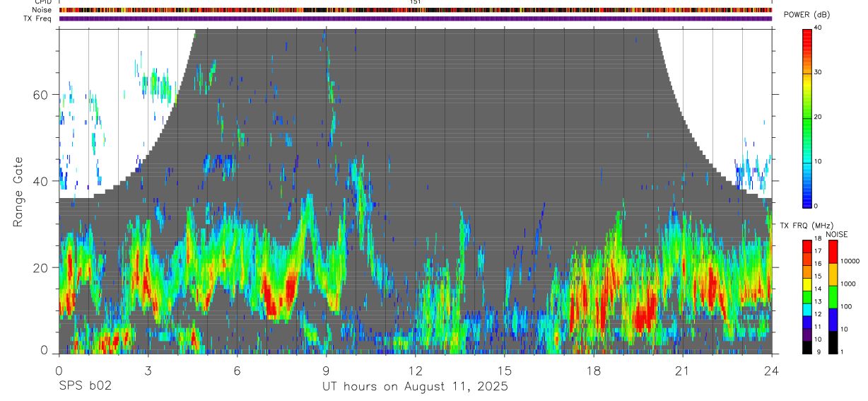
Task: Click the '6' UT hour axis tick
Action: coord(237,371)
